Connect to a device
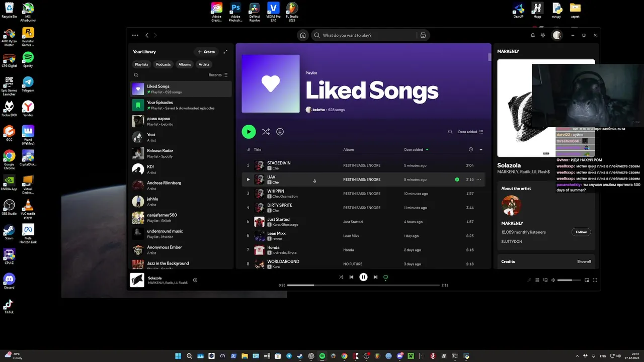The image size is (644, 362). click(x=545, y=280)
